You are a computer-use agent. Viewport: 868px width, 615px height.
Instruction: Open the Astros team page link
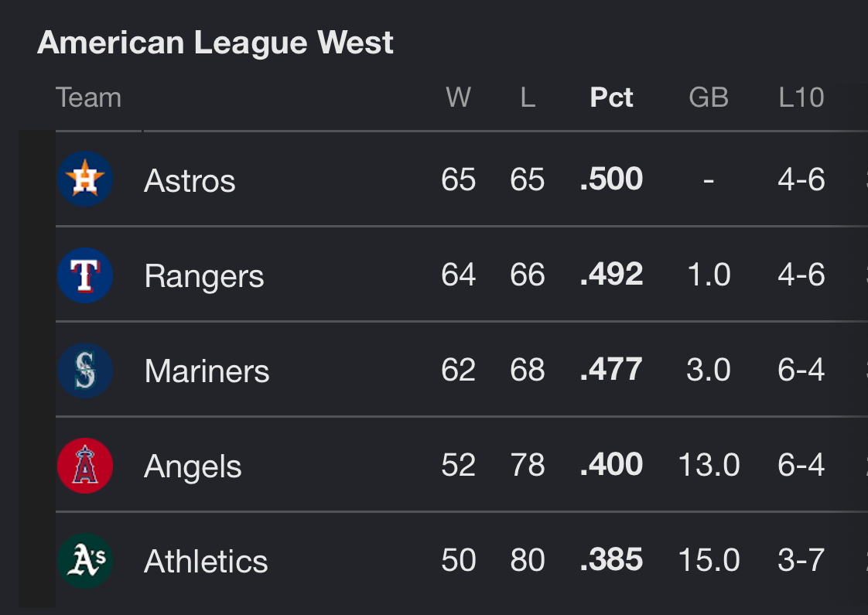coord(190,180)
